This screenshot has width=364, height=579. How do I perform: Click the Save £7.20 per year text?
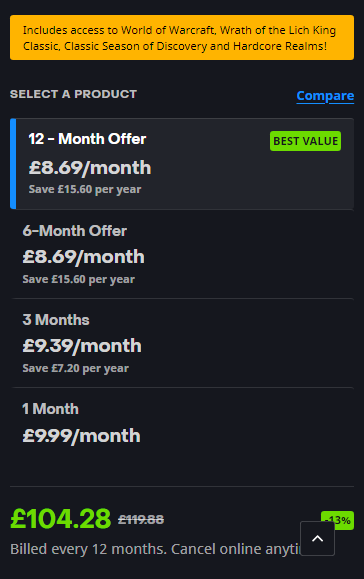pos(76,368)
